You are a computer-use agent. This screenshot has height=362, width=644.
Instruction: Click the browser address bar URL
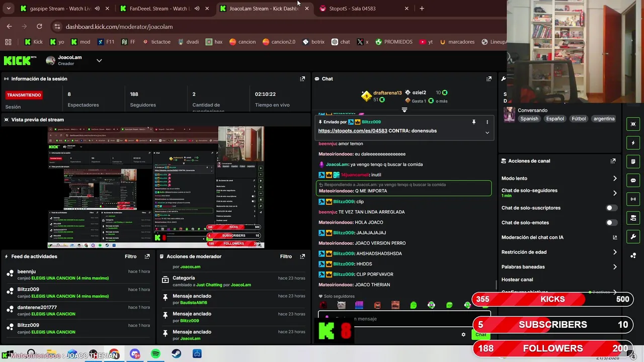119,27
